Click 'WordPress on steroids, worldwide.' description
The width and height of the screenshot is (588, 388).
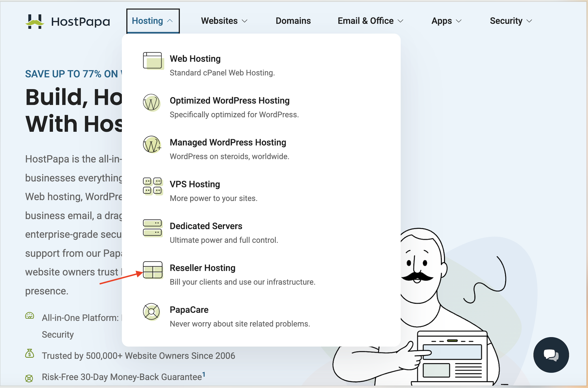point(229,156)
